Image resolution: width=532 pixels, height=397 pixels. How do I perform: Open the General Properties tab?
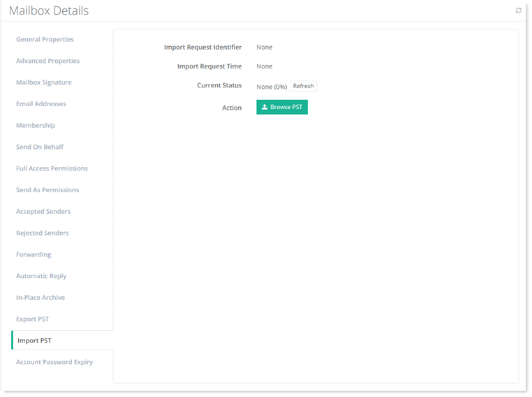click(x=45, y=39)
